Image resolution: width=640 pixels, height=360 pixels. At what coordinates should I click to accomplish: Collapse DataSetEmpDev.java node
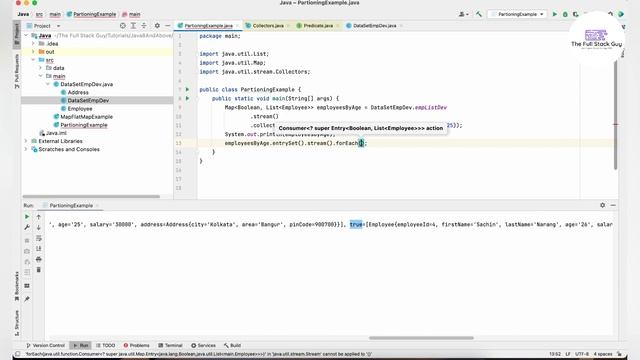[48, 84]
